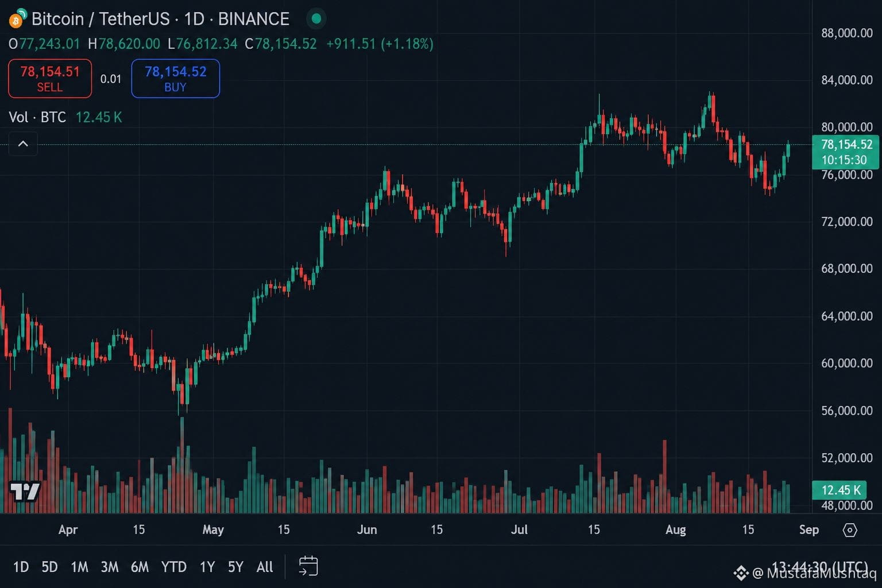Click the 52,000.00 price axis label
The width and height of the screenshot is (882, 588).
(x=847, y=458)
